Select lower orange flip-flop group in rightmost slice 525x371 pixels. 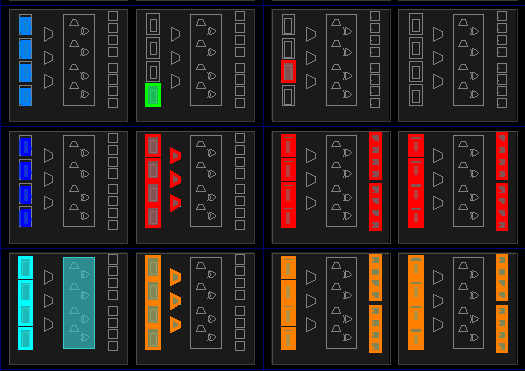[502, 329]
